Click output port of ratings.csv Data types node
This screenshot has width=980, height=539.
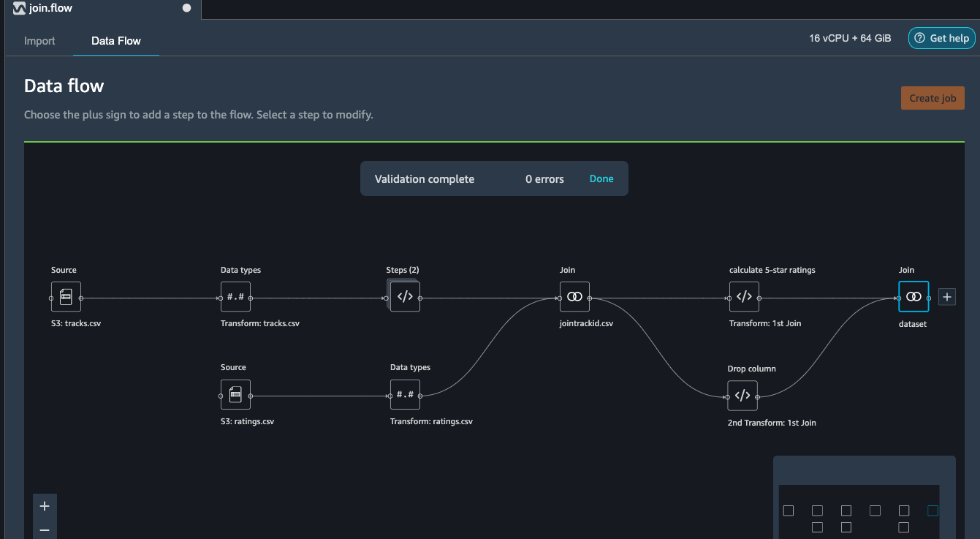pyautogui.click(x=420, y=396)
